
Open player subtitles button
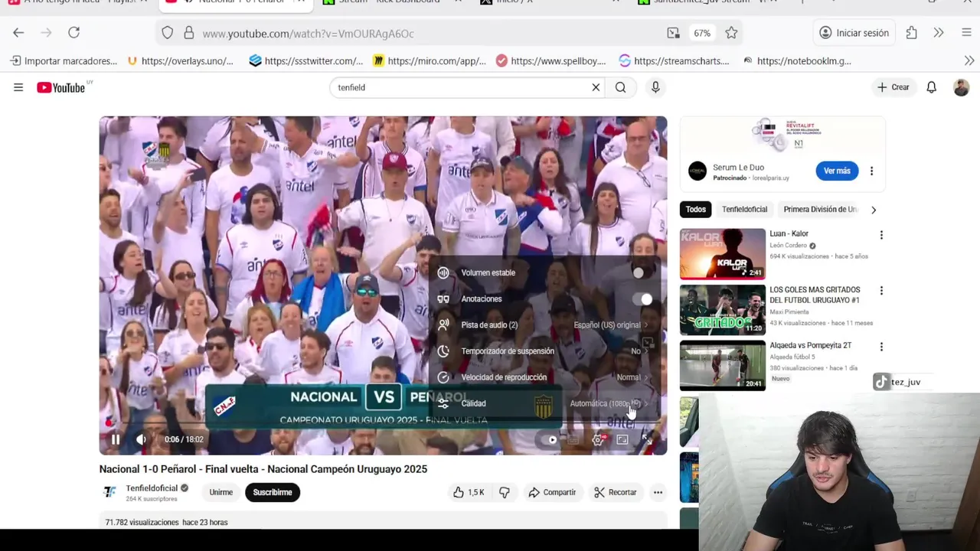tap(573, 439)
